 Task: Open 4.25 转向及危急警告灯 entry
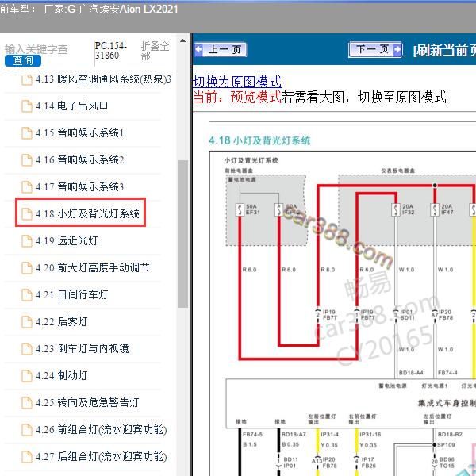[87, 402]
